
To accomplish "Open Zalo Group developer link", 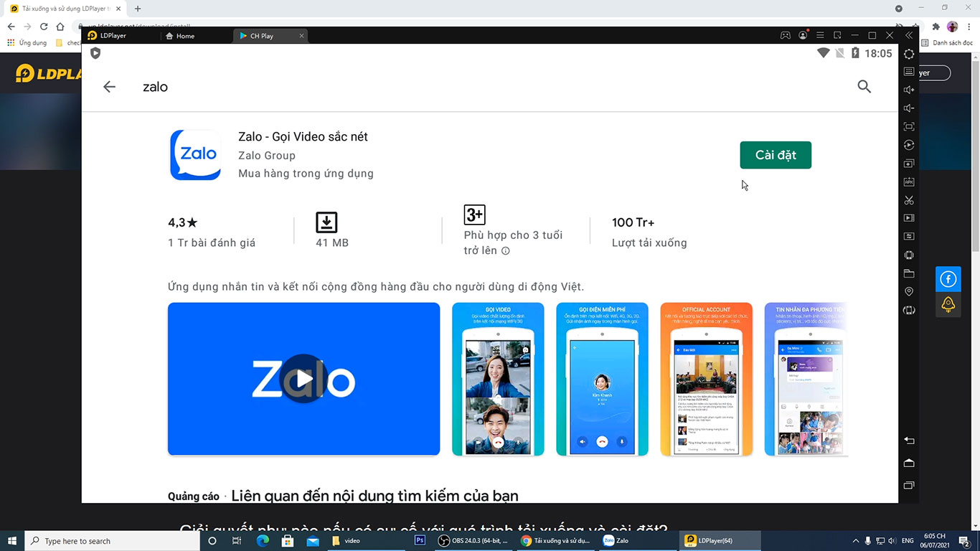I will [266, 156].
